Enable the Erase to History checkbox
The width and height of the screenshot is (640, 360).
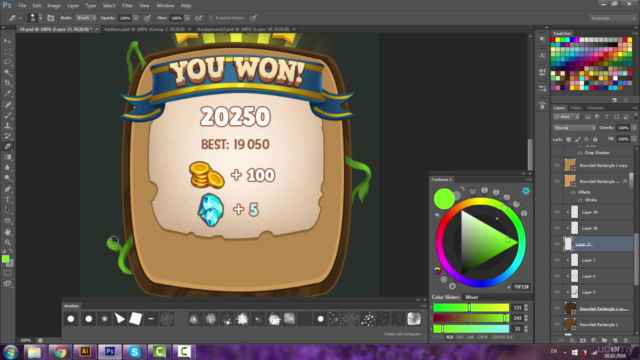click(211, 18)
